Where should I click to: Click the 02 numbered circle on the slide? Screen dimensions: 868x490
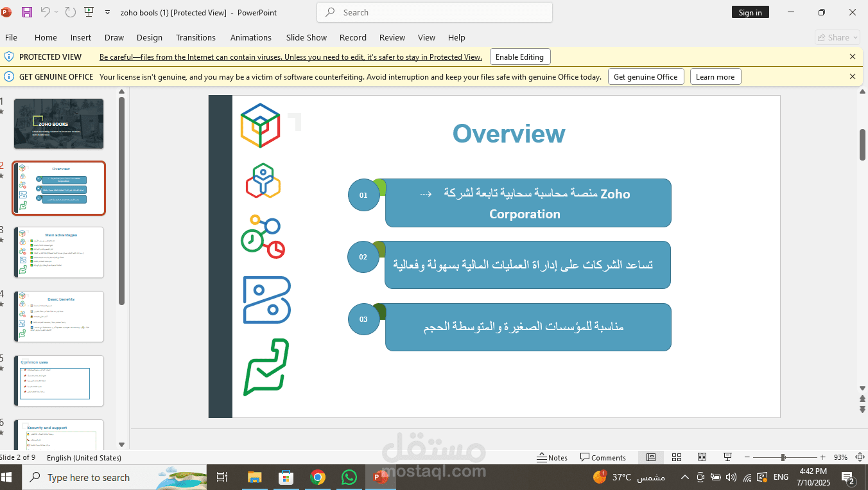coord(364,257)
